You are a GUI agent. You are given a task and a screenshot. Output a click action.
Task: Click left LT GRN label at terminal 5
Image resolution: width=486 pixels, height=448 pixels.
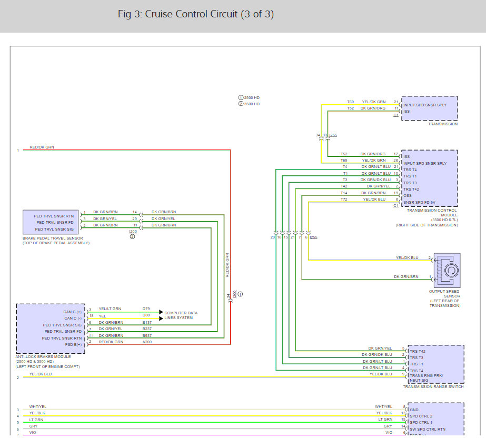tap(36, 420)
